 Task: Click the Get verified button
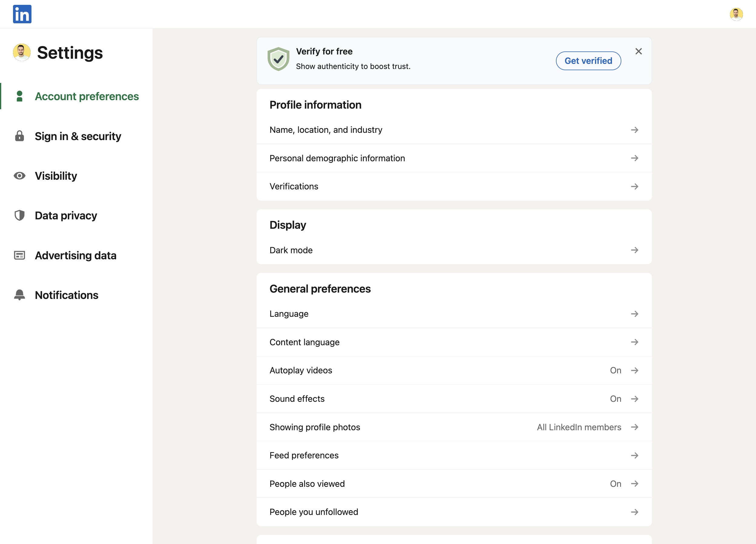coord(588,61)
